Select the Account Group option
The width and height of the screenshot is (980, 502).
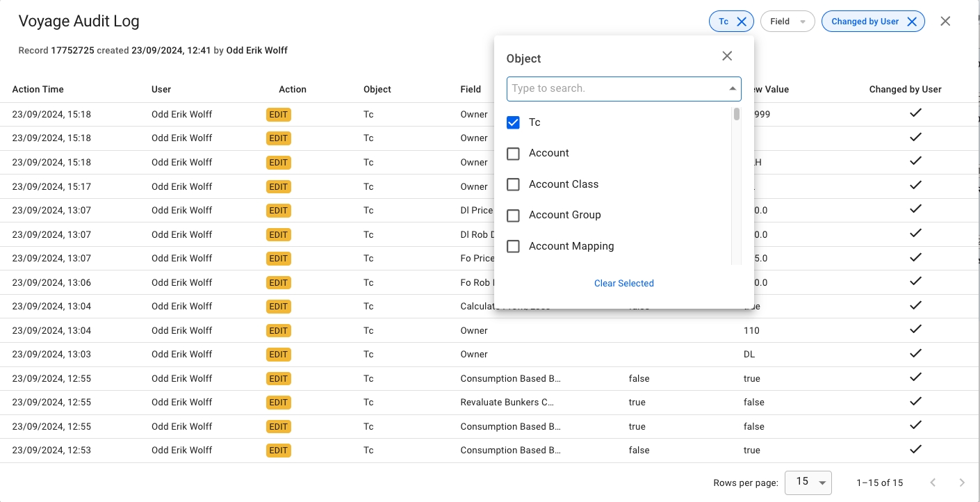(x=564, y=215)
